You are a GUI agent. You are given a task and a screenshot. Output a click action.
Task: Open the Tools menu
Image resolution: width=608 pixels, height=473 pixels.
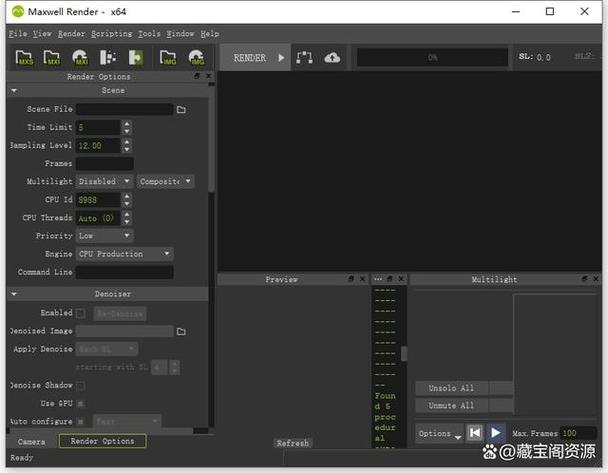click(149, 34)
